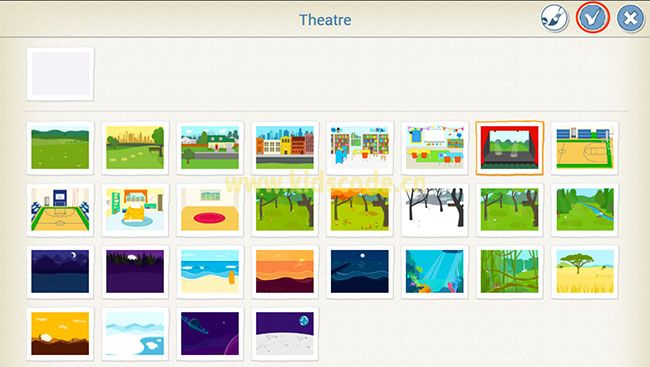The image size is (650, 367).
Task: Close the background picker with X
Action: 631,19
